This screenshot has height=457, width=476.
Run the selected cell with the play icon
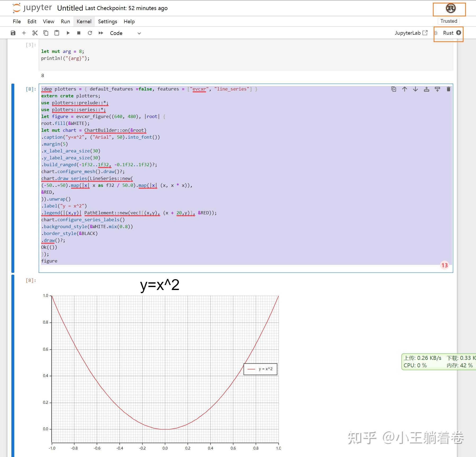click(x=68, y=33)
